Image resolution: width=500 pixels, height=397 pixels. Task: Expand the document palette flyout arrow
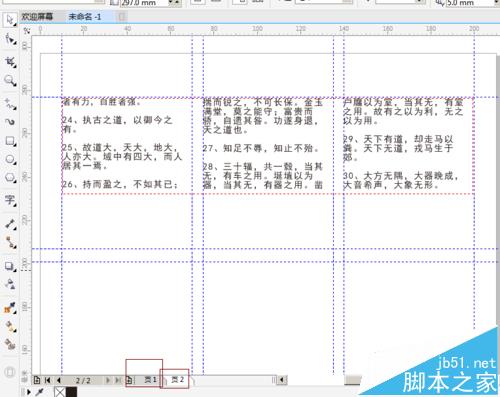pyautogui.click(x=28, y=392)
